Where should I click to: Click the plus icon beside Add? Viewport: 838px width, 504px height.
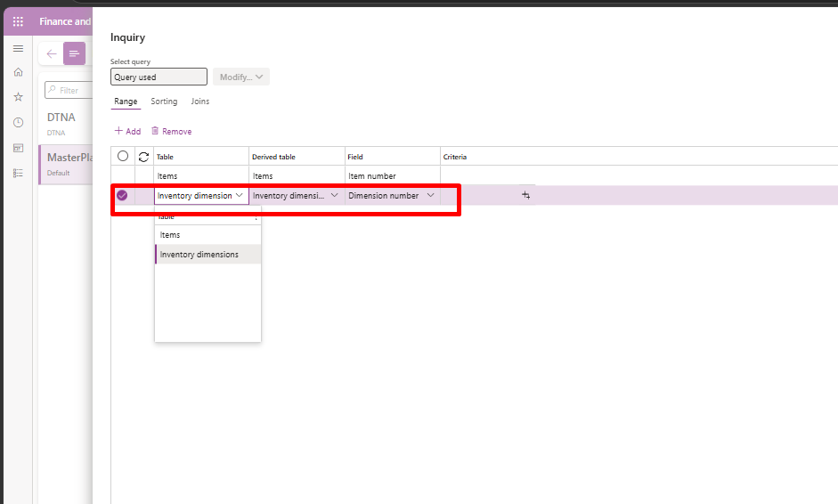click(118, 131)
